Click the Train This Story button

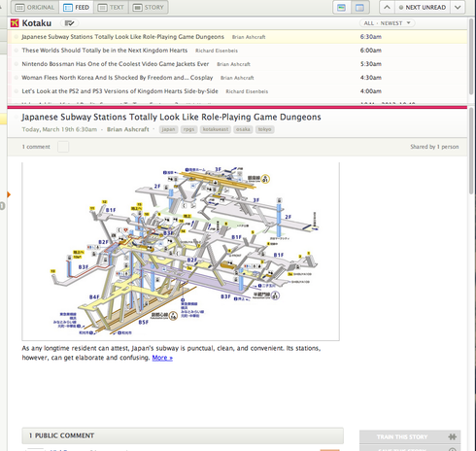(x=410, y=436)
